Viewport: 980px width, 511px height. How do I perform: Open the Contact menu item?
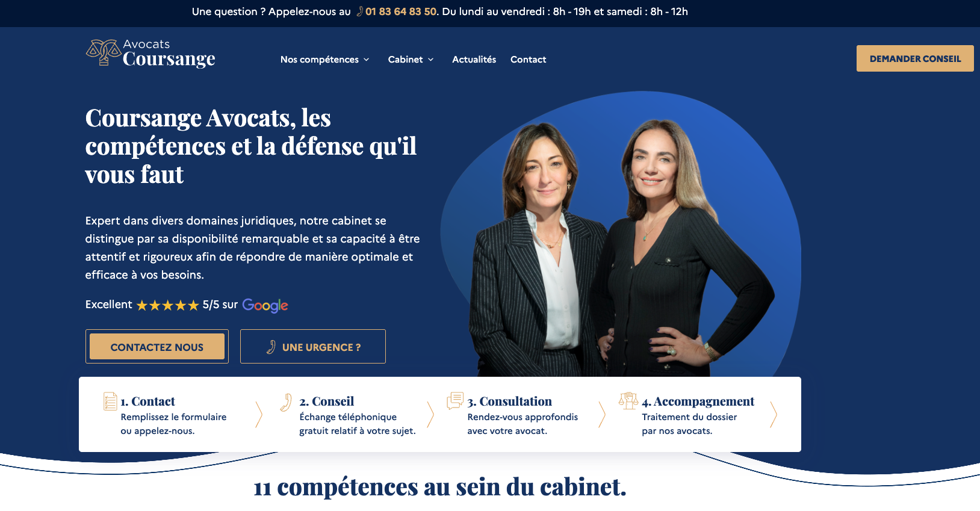[x=529, y=60]
